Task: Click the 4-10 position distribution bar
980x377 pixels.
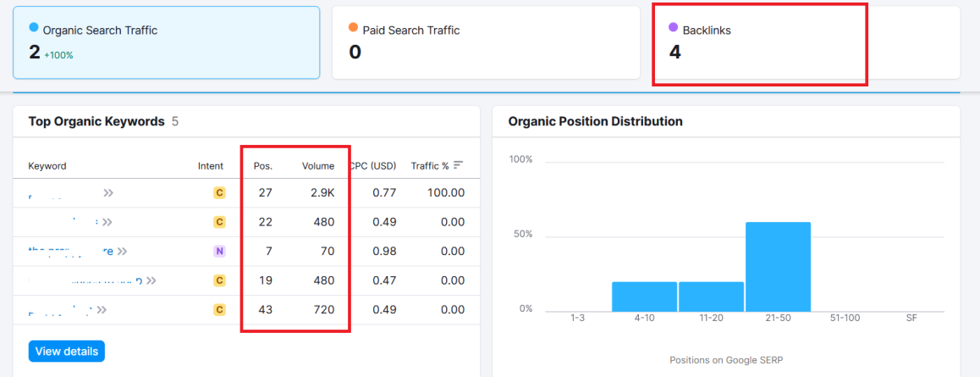Action: 644,297
